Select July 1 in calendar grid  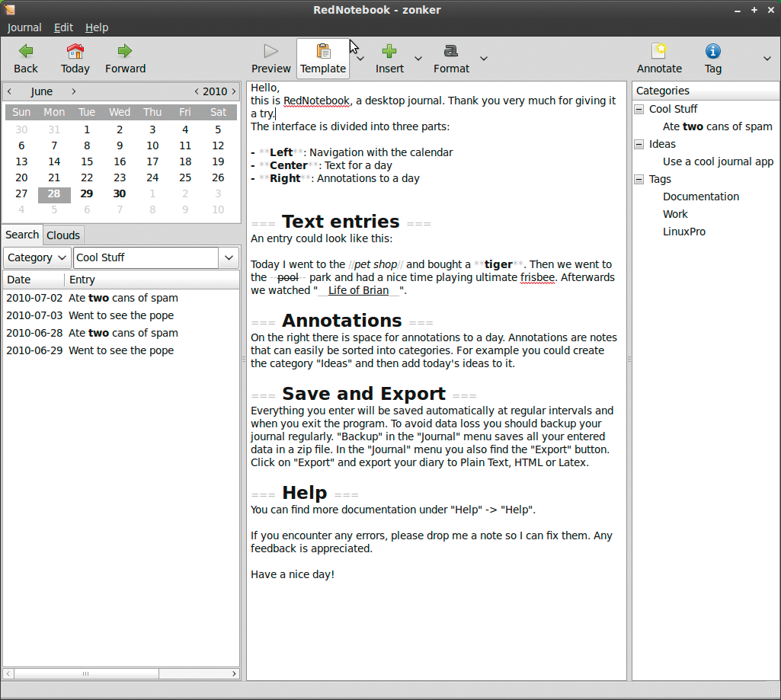152,193
